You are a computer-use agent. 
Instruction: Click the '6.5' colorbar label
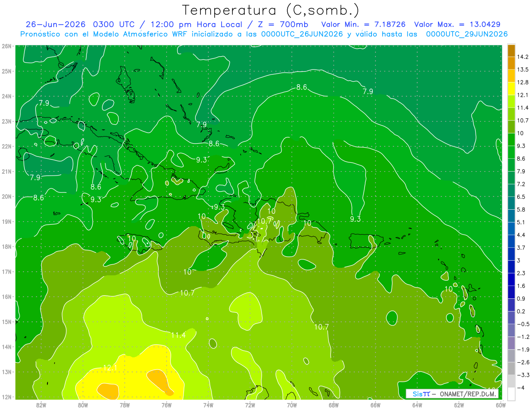point(521,196)
